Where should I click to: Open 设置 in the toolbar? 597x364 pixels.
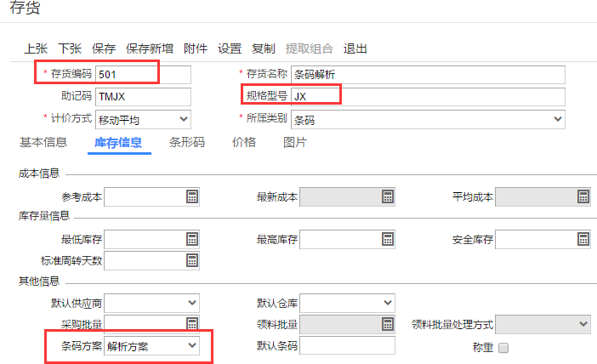(230, 48)
